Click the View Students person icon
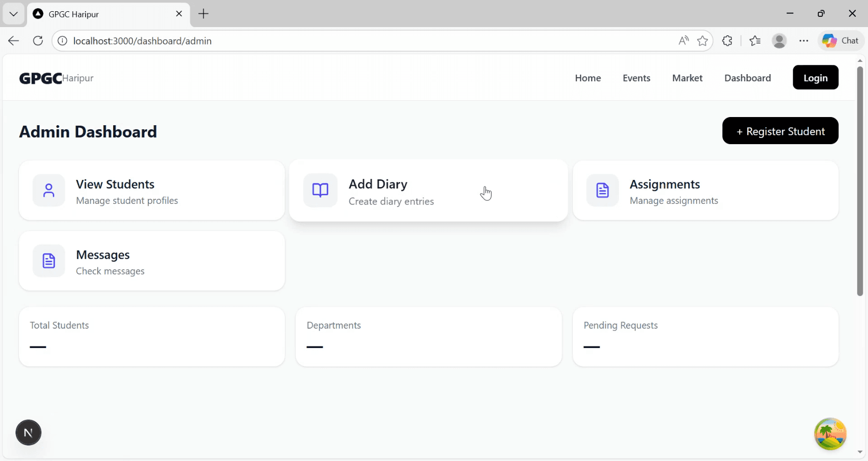The width and height of the screenshot is (868, 461). [x=49, y=190]
